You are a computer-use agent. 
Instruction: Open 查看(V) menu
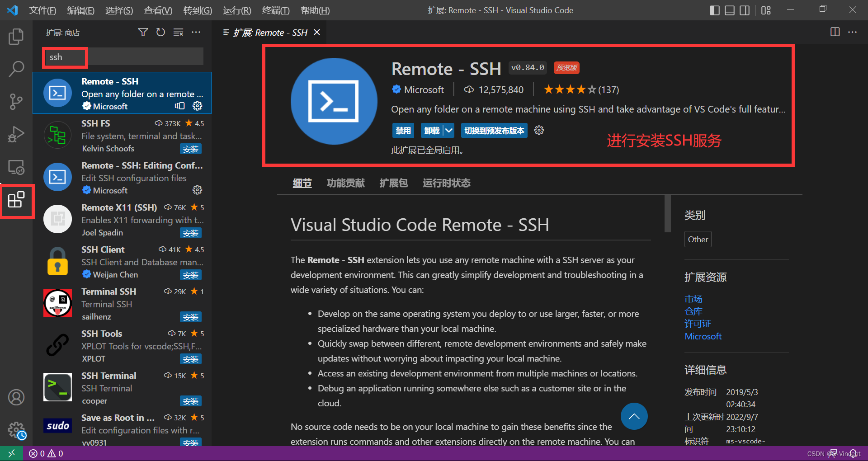click(158, 10)
